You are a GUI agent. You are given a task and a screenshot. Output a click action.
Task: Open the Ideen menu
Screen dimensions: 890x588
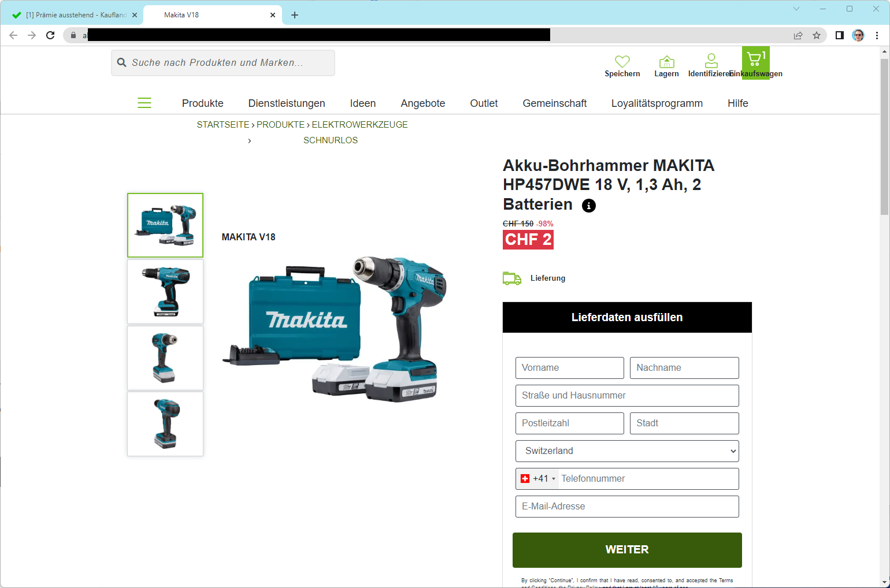tap(363, 103)
